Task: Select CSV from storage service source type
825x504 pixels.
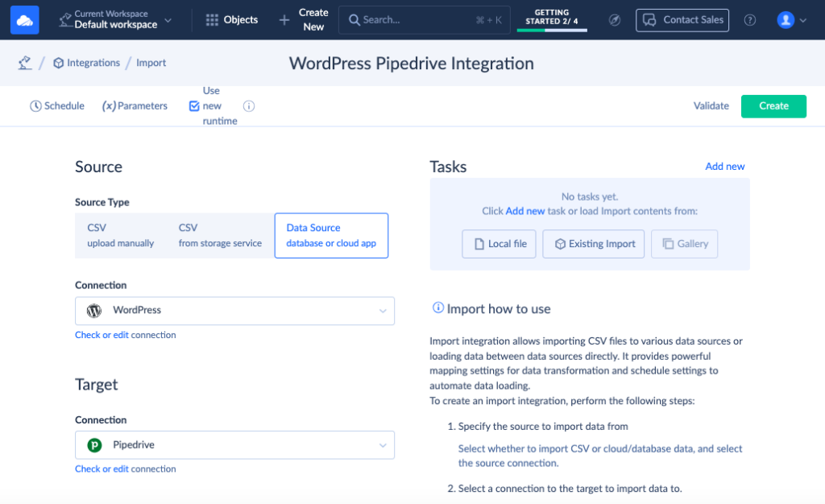Action: click(x=220, y=235)
